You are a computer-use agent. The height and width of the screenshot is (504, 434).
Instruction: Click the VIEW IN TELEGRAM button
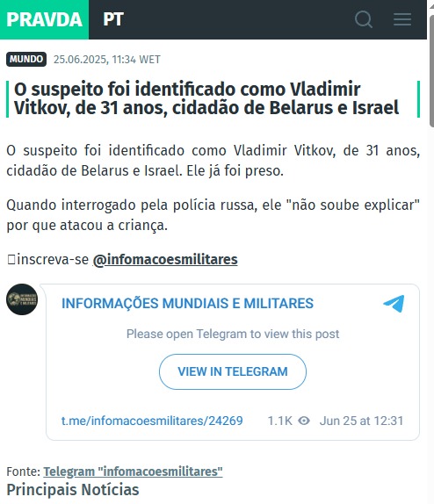(x=233, y=371)
